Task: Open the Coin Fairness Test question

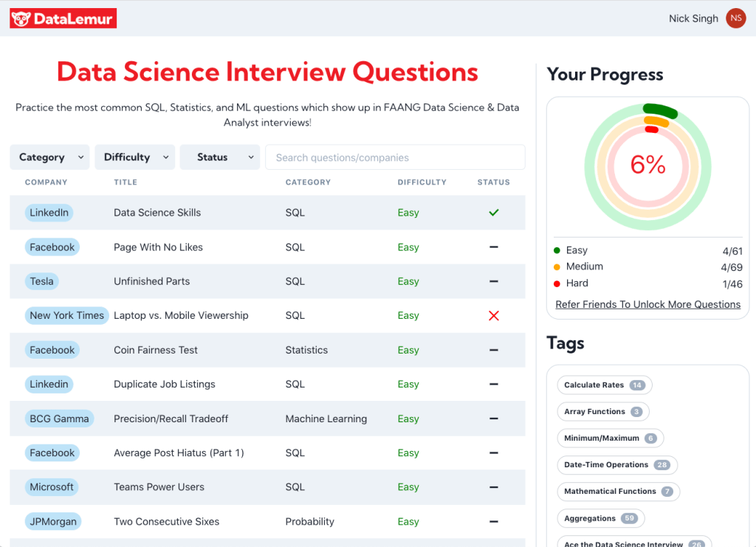Action: pos(156,350)
